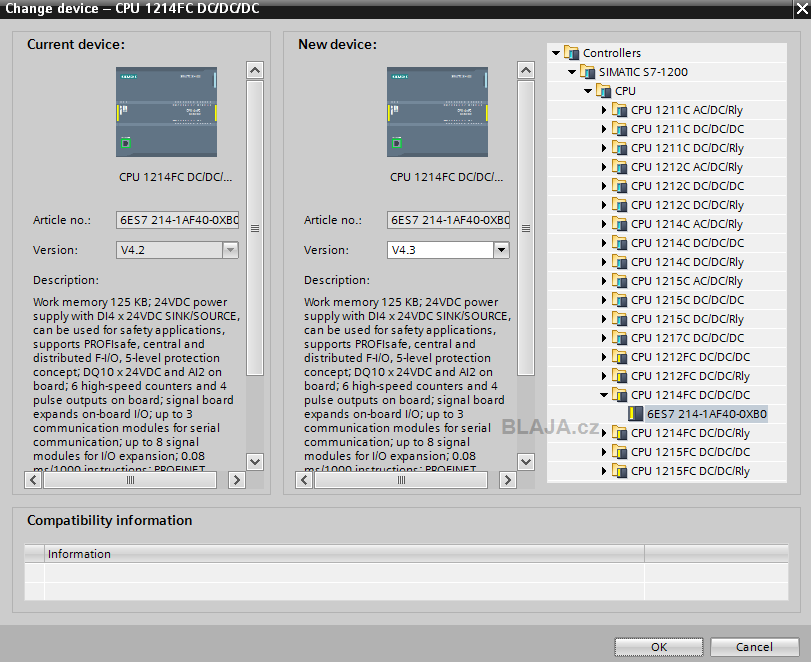Click the CPU 1215FC DC/DC/DC folder icon
811x662 pixels.
click(x=620, y=452)
